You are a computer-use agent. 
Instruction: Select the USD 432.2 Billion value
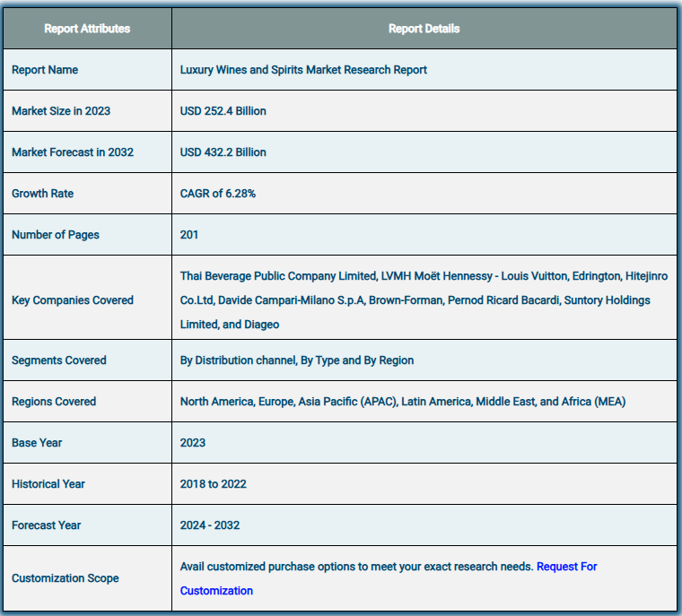click(x=223, y=152)
